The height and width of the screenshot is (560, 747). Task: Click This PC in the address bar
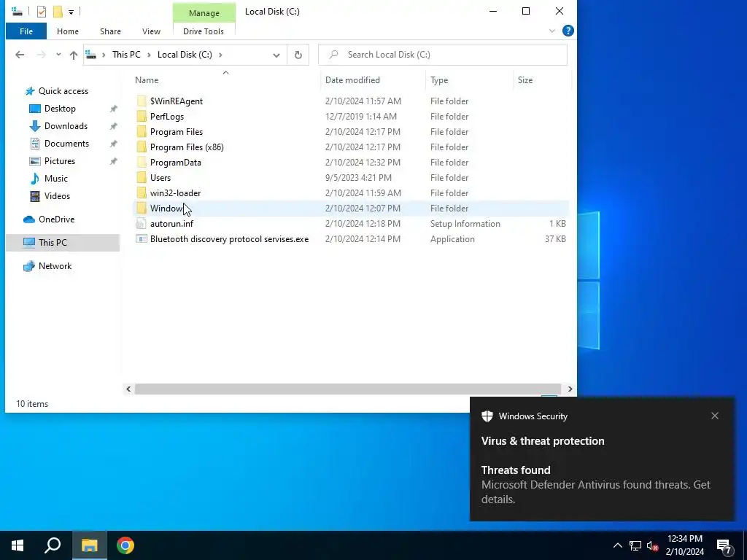(x=126, y=55)
